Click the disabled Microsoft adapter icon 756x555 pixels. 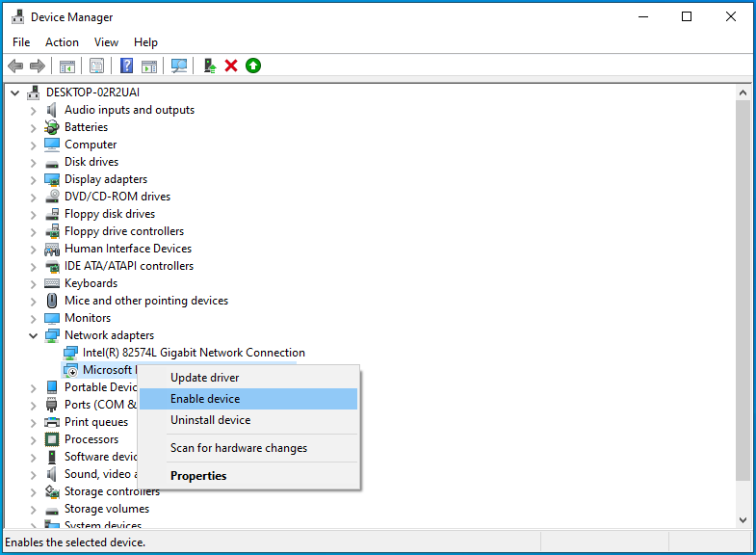(x=70, y=370)
